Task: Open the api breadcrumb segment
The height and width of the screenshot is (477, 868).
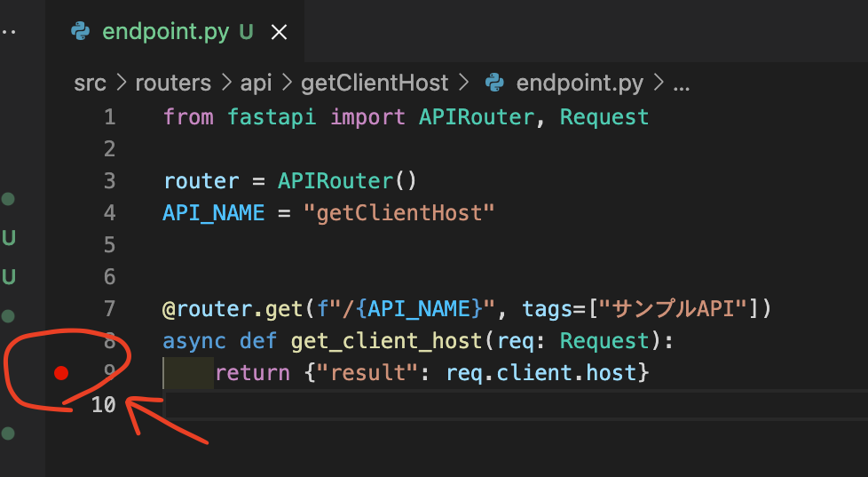Action: [x=256, y=83]
